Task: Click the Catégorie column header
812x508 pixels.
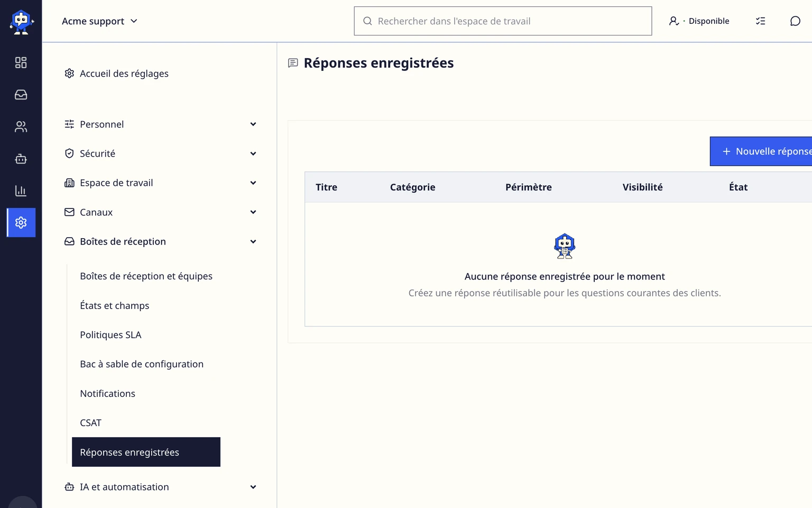Action: pos(413,187)
